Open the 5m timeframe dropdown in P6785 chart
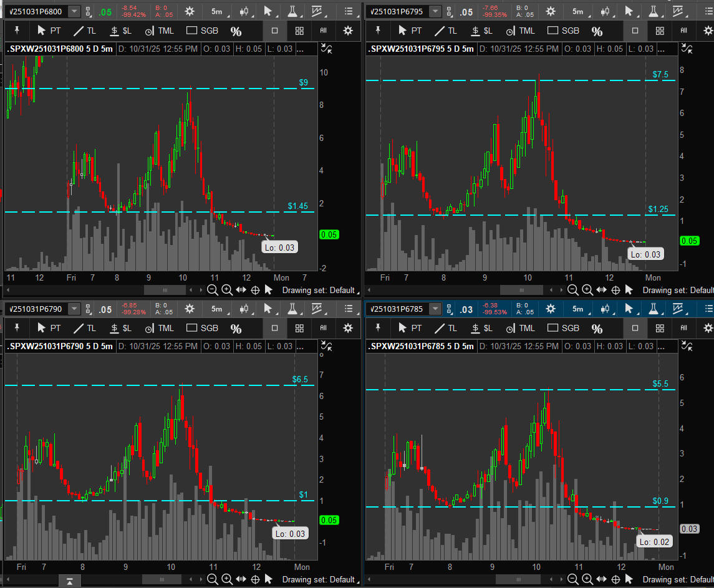This screenshot has width=714, height=588. [x=578, y=309]
